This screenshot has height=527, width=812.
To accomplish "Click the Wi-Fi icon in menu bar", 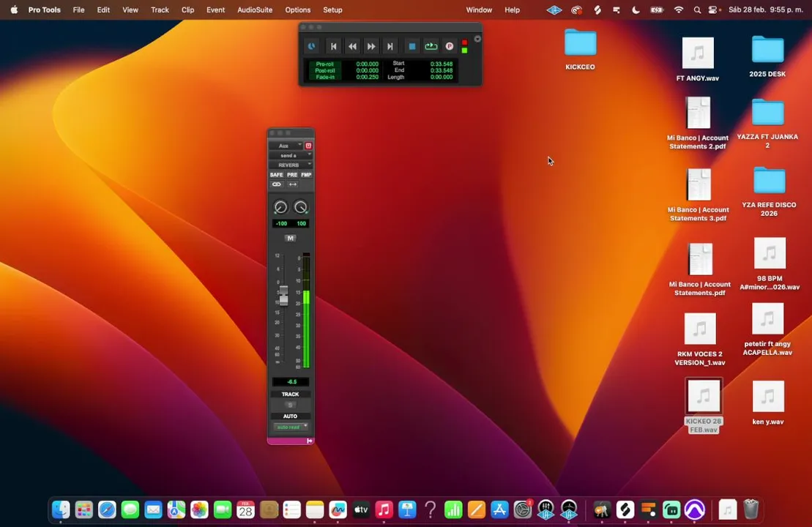I will click(x=679, y=10).
